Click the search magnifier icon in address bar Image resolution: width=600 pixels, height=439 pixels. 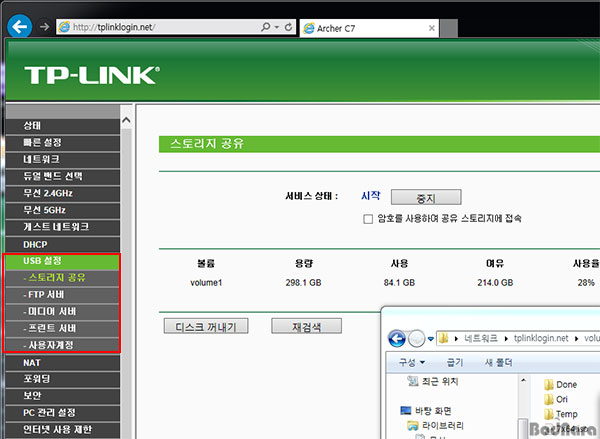pos(265,27)
